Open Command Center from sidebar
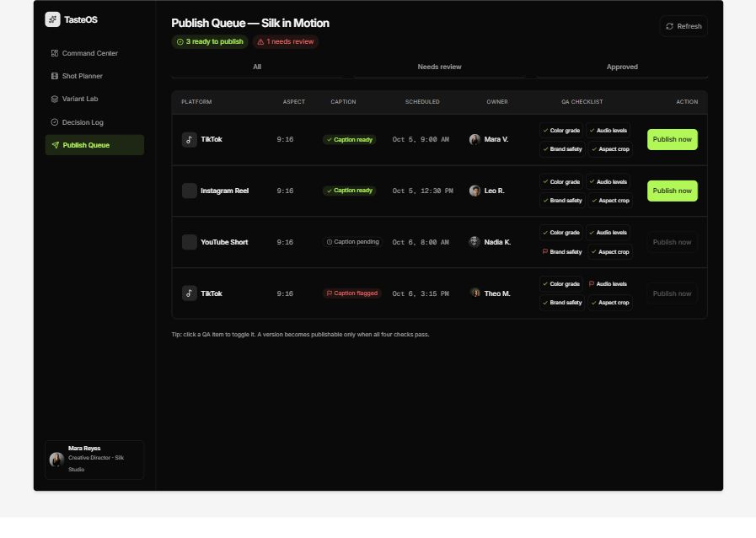 tap(94, 53)
